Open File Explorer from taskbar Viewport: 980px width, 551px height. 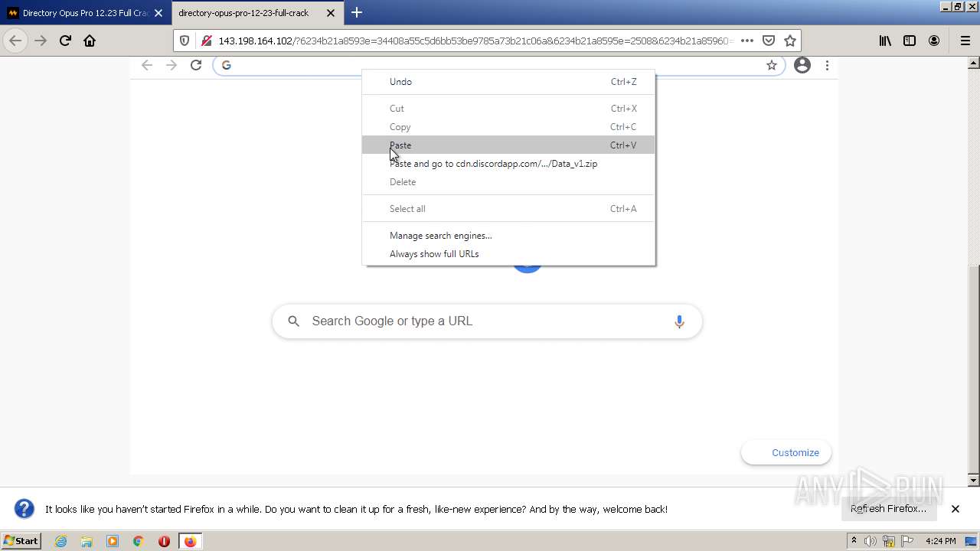87,541
